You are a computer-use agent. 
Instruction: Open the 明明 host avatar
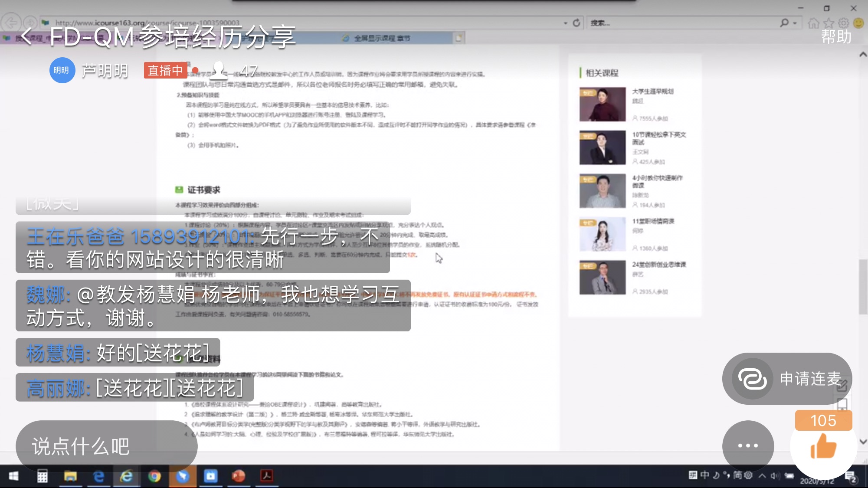click(x=62, y=70)
